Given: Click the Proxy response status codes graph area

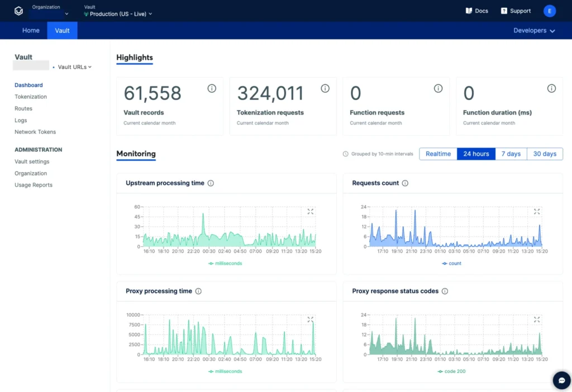Looking at the screenshot, I should (x=456, y=334).
